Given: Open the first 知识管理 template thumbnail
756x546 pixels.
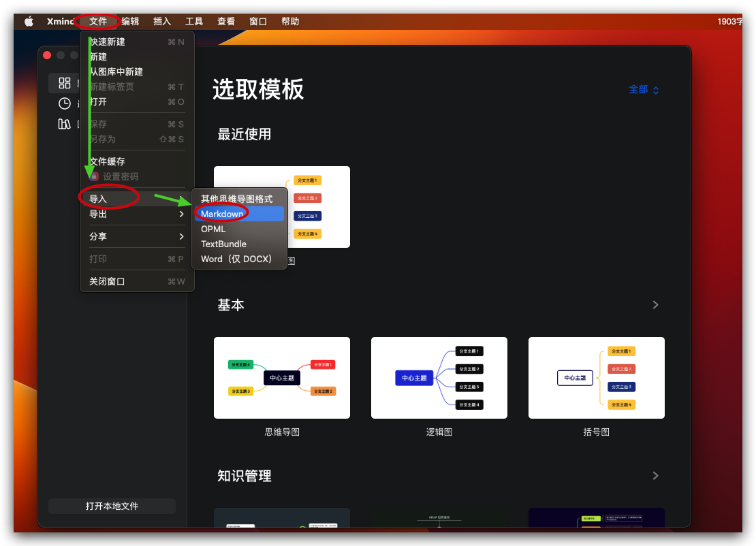Looking at the screenshot, I should [x=282, y=517].
